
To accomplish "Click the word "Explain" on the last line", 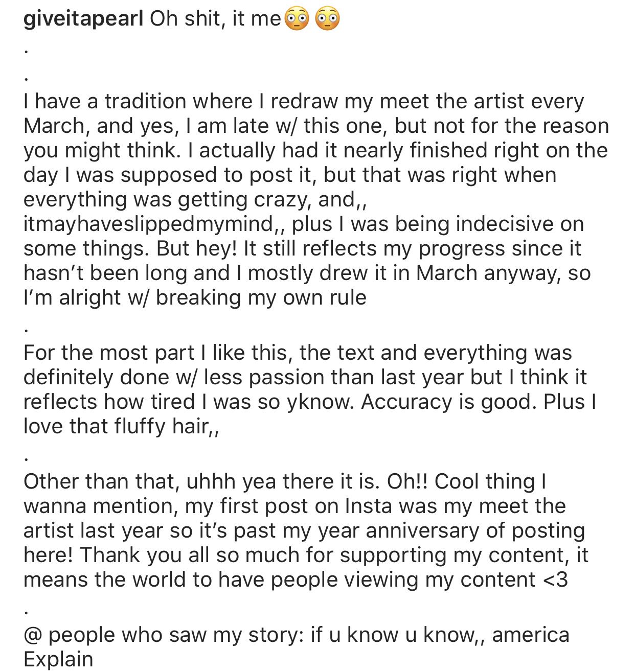I will (58, 659).
